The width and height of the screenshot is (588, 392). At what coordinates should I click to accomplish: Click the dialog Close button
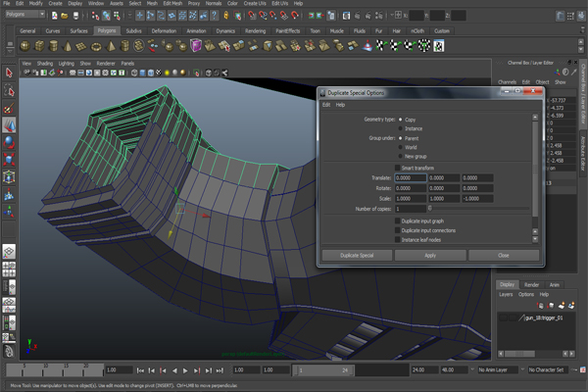pos(504,255)
